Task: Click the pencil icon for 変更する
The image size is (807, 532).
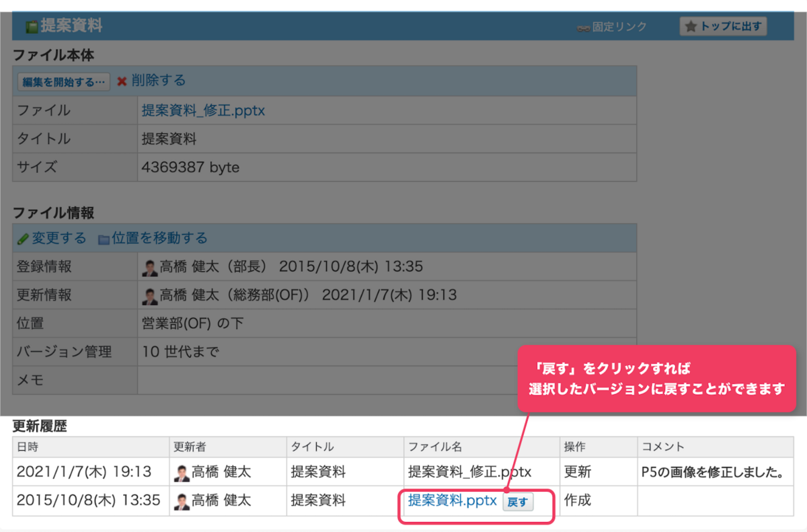Action: tap(23, 239)
